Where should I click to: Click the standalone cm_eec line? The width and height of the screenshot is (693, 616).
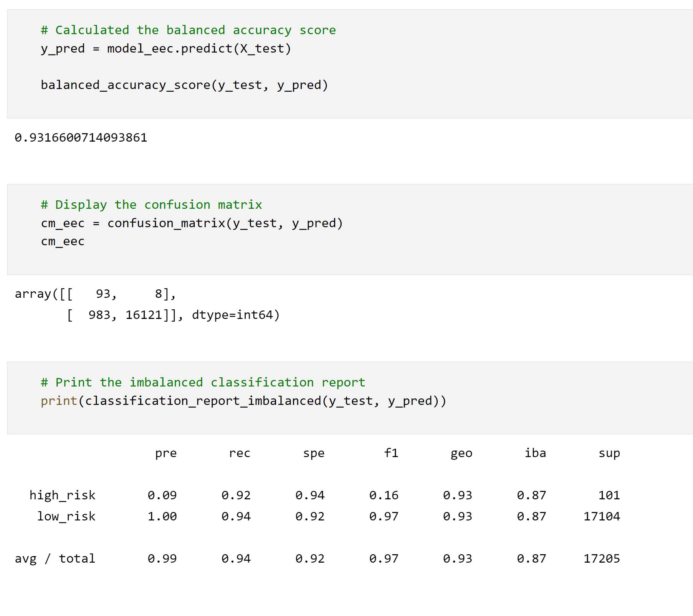(x=63, y=241)
